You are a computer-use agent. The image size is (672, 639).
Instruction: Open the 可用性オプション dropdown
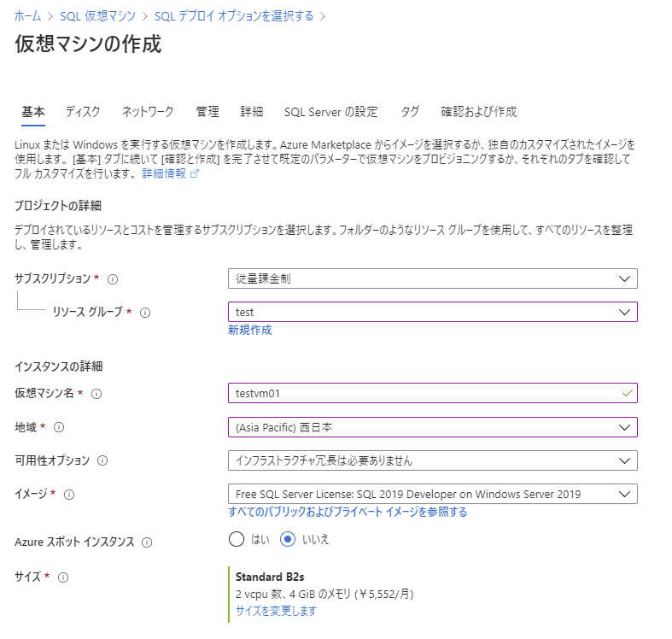[x=432, y=460]
